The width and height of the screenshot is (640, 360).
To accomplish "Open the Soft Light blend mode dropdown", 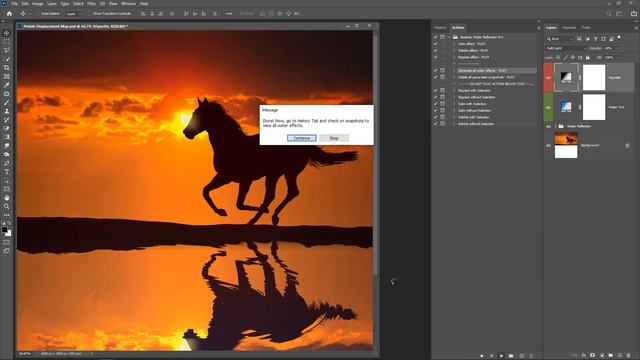I will [x=566, y=48].
